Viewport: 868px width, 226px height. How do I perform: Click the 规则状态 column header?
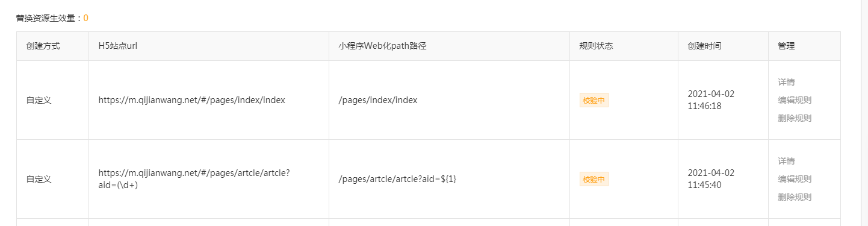click(596, 46)
